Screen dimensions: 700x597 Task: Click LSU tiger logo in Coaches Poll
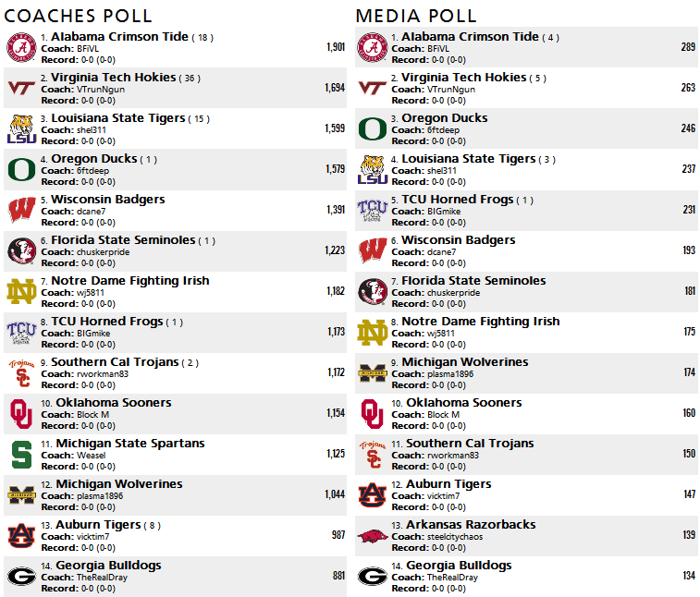(21, 129)
